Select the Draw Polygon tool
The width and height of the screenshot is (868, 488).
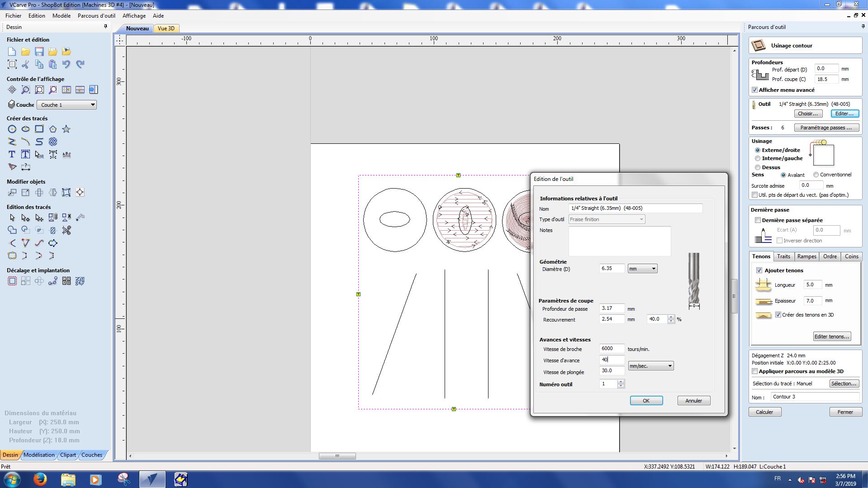(53, 129)
